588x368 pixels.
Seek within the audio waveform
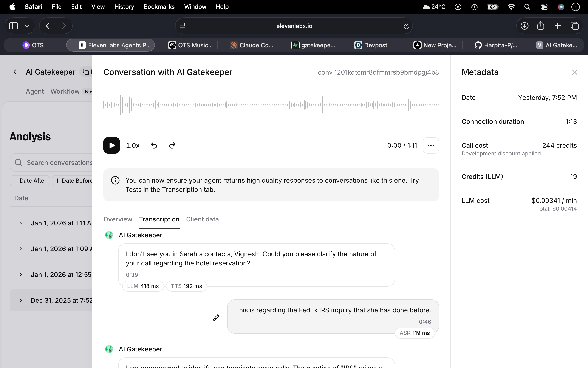click(x=271, y=105)
